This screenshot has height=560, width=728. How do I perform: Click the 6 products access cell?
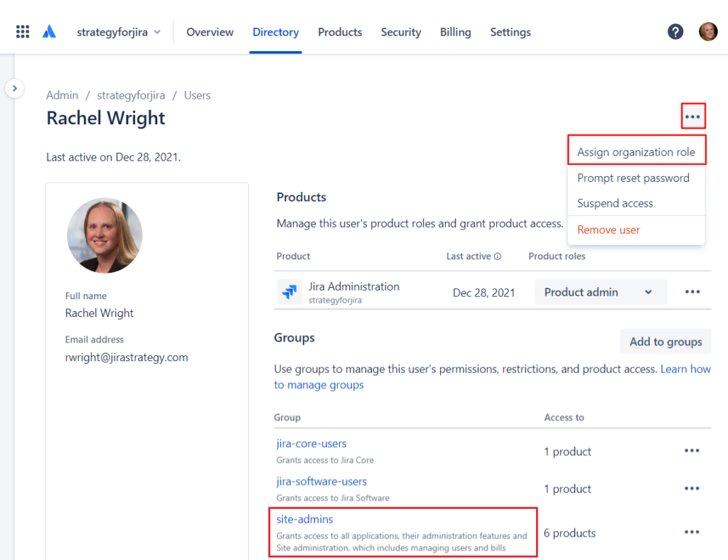[x=569, y=533]
